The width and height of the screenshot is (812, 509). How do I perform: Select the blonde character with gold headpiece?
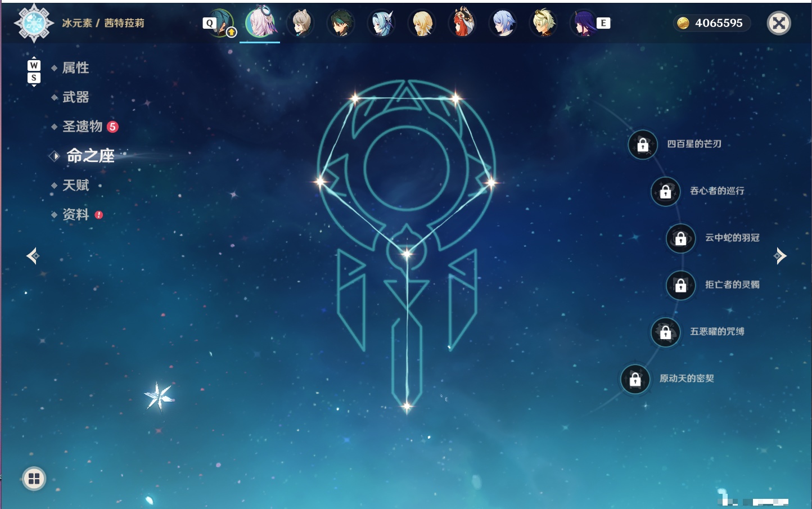click(x=544, y=23)
